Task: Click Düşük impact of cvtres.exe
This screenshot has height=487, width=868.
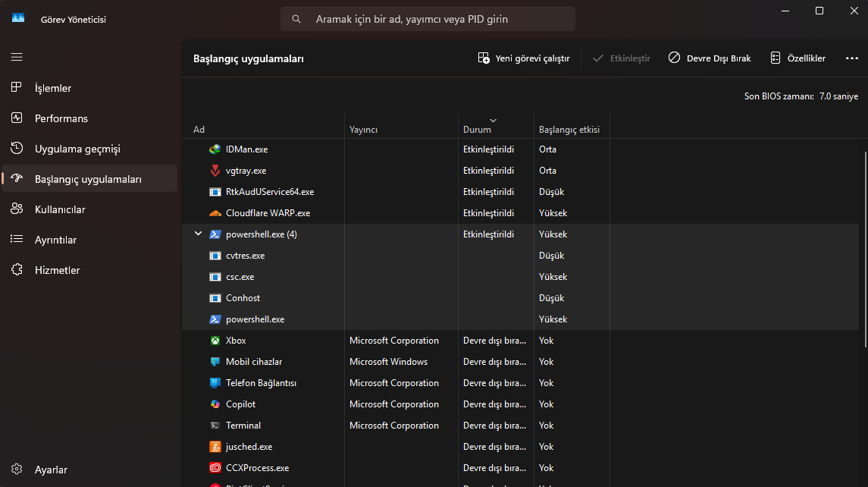Action: [x=551, y=256]
